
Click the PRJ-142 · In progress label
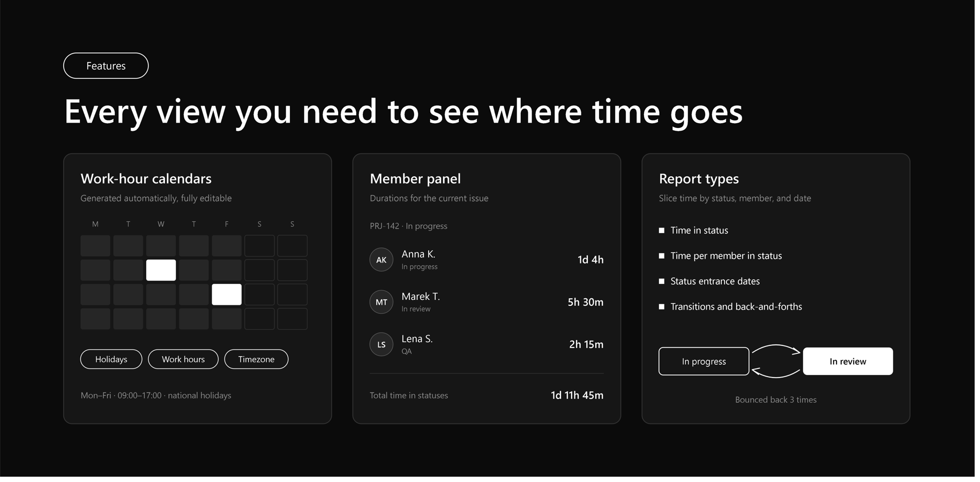point(408,226)
